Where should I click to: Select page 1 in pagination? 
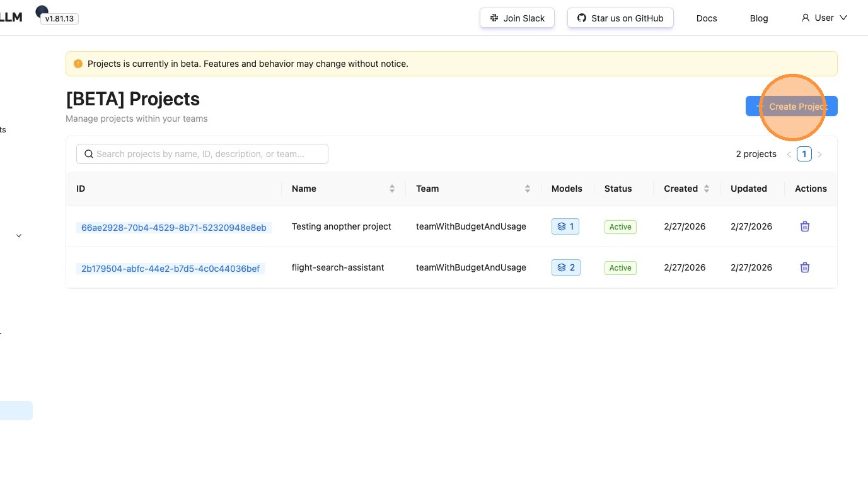(x=804, y=154)
